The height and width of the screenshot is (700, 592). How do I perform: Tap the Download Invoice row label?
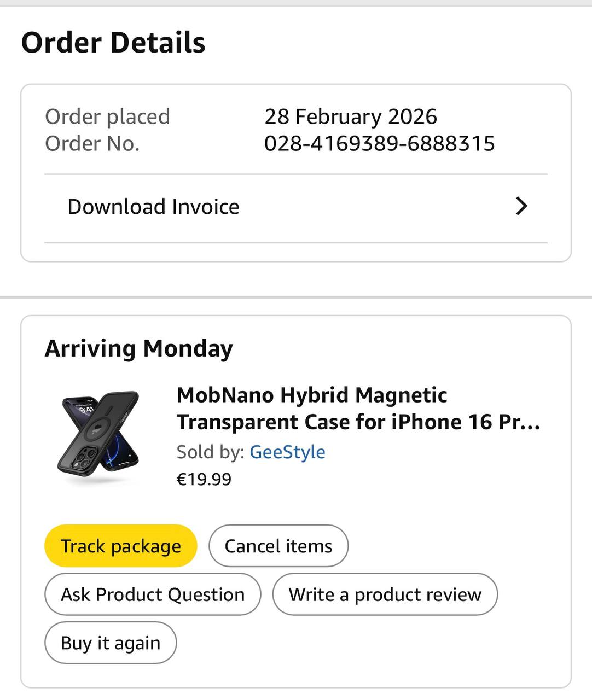153,207
